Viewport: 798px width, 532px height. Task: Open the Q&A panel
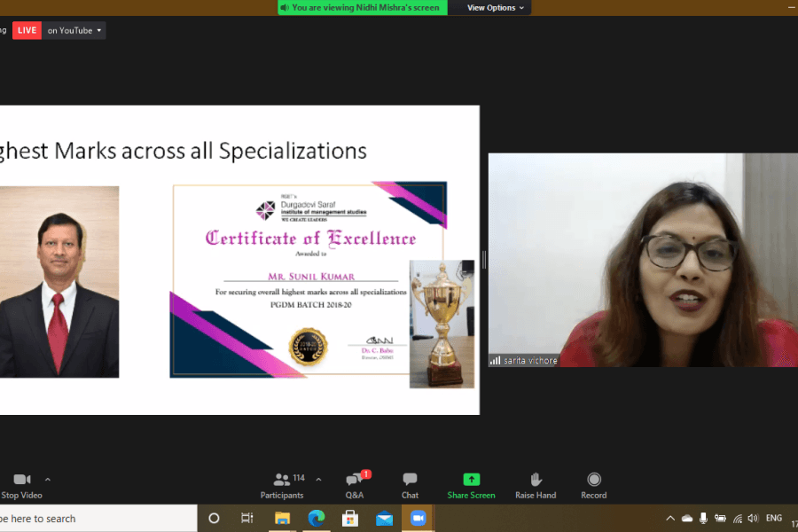356,486
